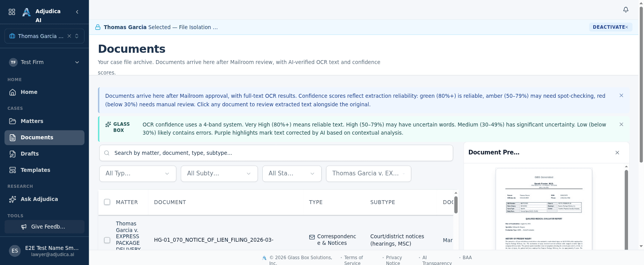
Task: Click the Court/district notices subtype cell
Action: click(x=397, y=240)
